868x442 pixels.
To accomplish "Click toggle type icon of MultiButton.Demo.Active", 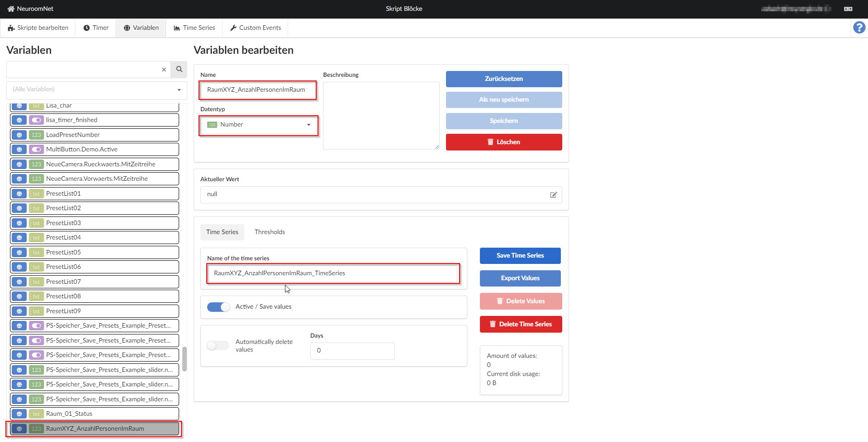I will point(36,150).
